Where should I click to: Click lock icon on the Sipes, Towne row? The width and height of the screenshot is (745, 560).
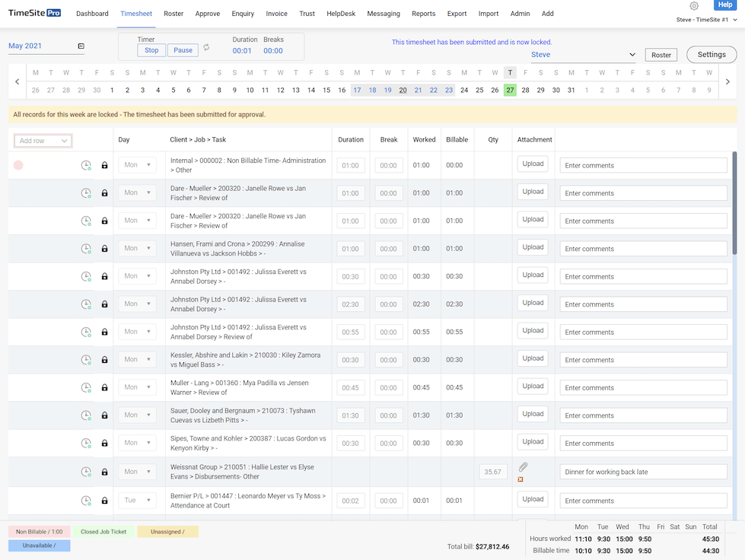[x=104, y=443]
